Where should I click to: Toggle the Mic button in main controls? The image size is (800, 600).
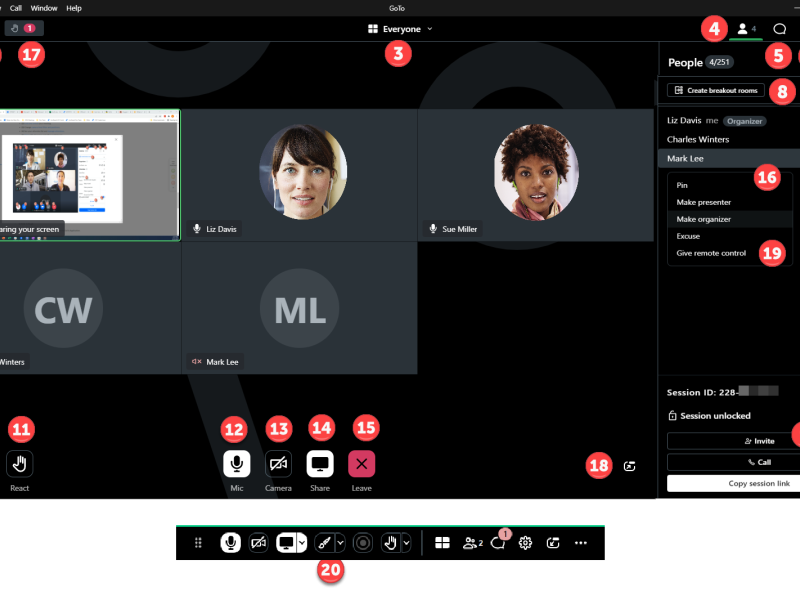point(237,464)
